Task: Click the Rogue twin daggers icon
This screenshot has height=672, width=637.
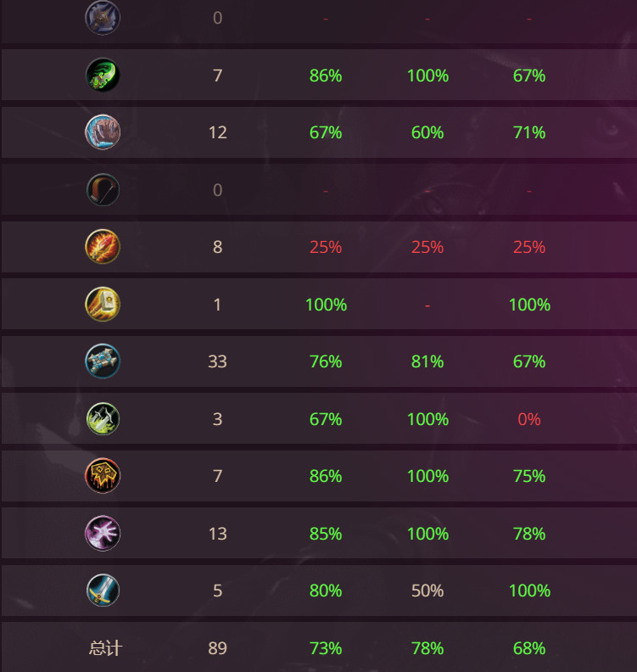Action: (x=103, y=418)
